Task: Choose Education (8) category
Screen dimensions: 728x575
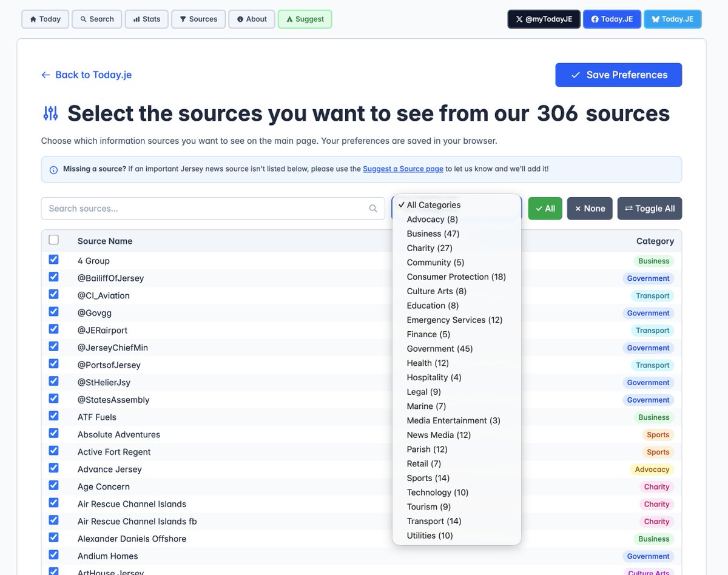Action: (x=456, y=306)
